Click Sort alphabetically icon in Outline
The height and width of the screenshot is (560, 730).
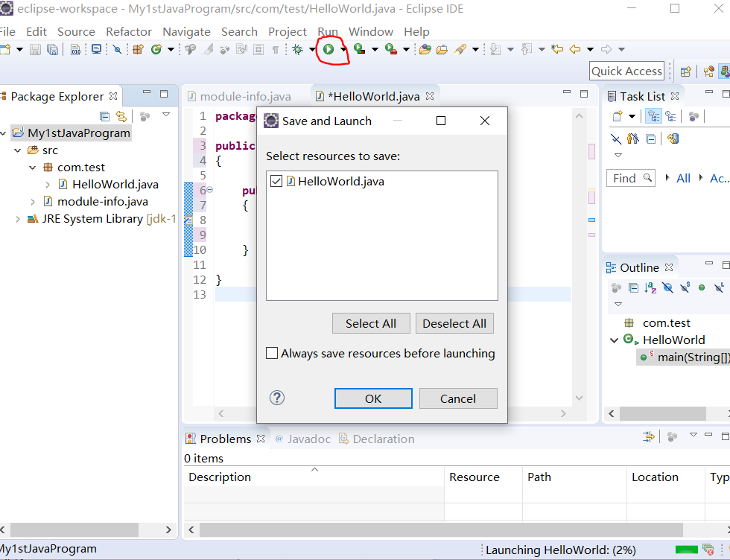650,287
